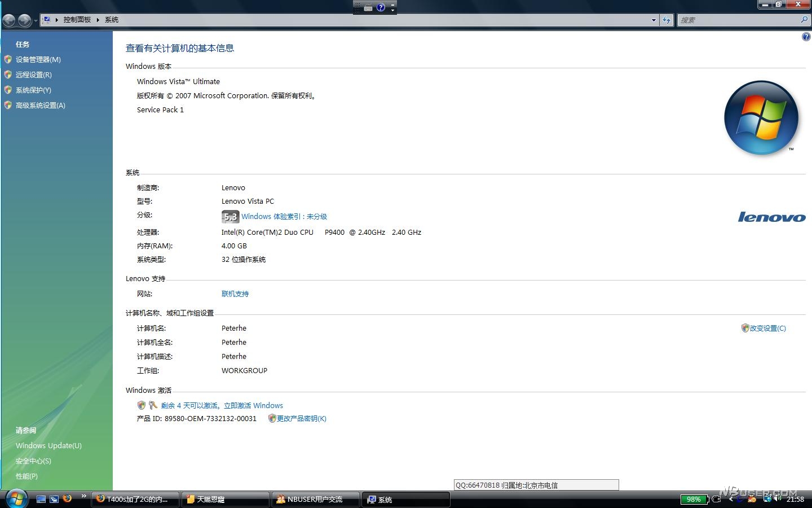812x508 pixels.
Task: Click the processor text with P9400
Action: click(321, 232)
